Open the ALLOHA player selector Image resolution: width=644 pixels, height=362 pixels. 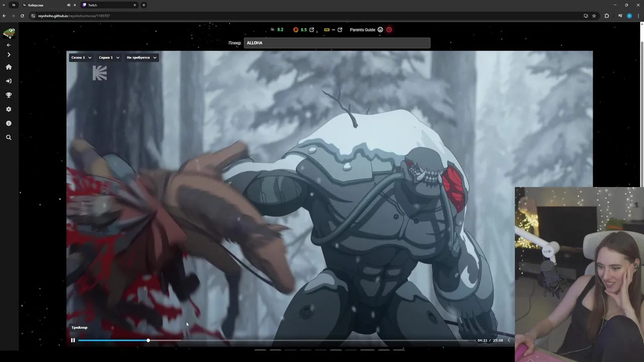(337, 43)
